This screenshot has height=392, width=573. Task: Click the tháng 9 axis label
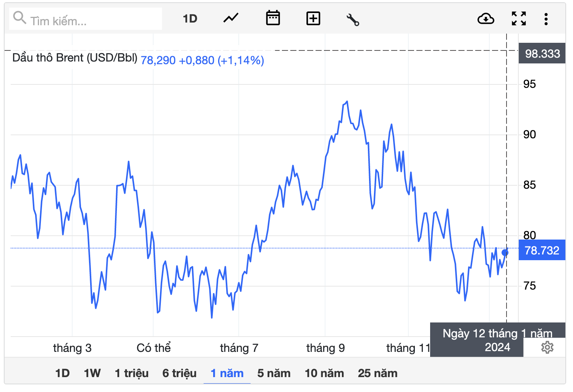click(x=325, y=348)
